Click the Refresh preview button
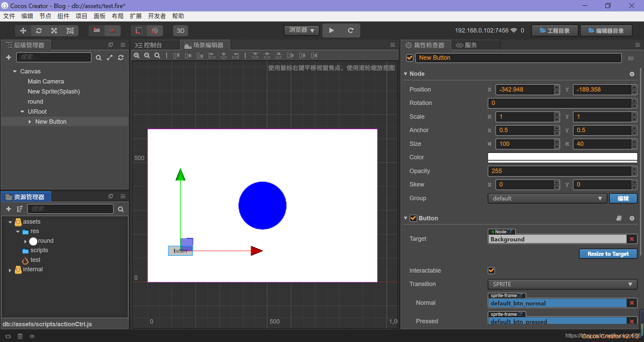Viewport: 644px width, 342px height. pyautogui.click(x=351, y=31)
